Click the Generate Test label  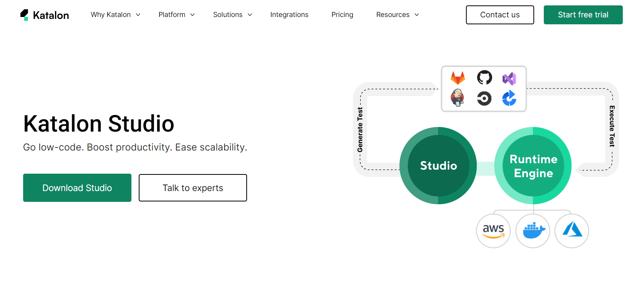360,130
